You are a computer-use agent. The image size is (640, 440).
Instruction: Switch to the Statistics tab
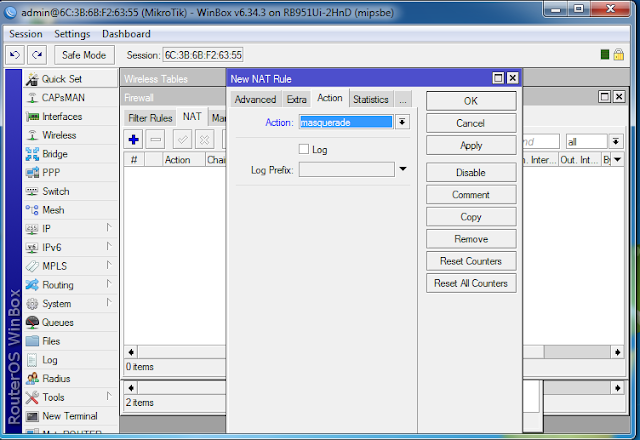371,100
